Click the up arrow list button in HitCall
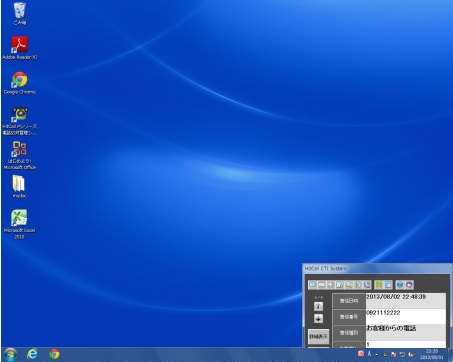This screenshot has width=453, height=362. pyautogui.click(x=318, y=306)
